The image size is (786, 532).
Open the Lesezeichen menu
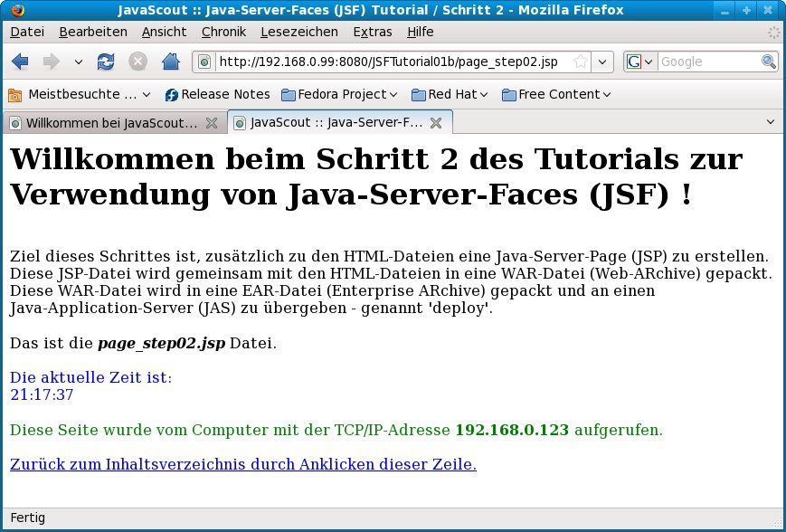(x=298, y=32)
